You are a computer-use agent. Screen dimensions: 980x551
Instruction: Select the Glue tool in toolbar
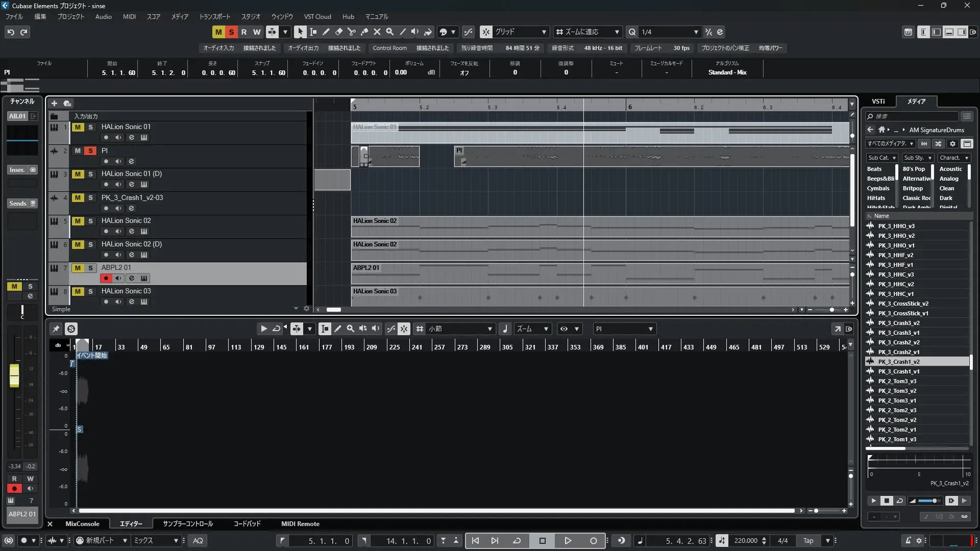pyautogui.click(x=364, y=32)
